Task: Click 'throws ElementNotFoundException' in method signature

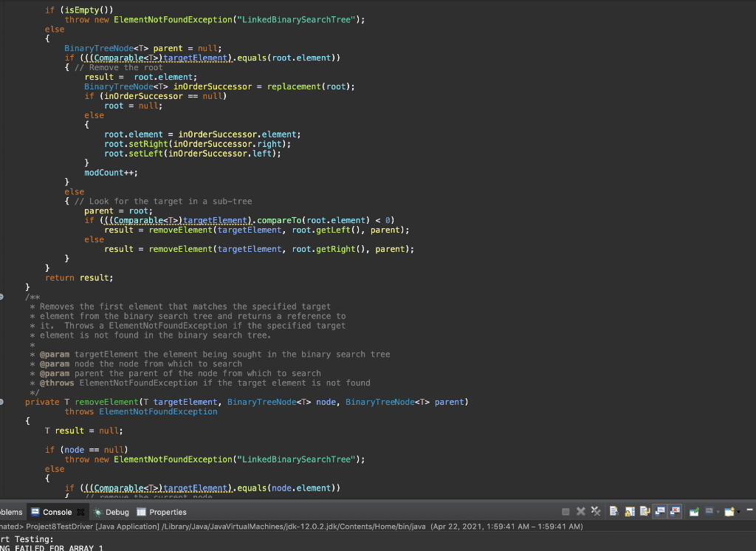Action: [x=141, y=411]
